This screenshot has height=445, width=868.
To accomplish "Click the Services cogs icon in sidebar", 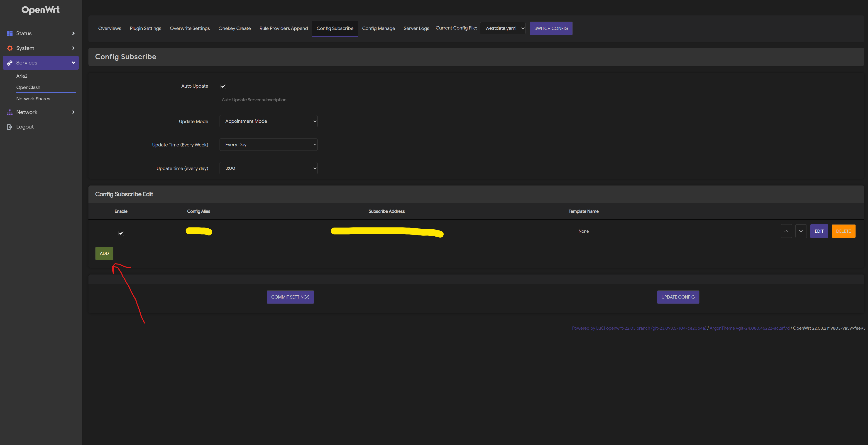I will [x=10, y=63].
